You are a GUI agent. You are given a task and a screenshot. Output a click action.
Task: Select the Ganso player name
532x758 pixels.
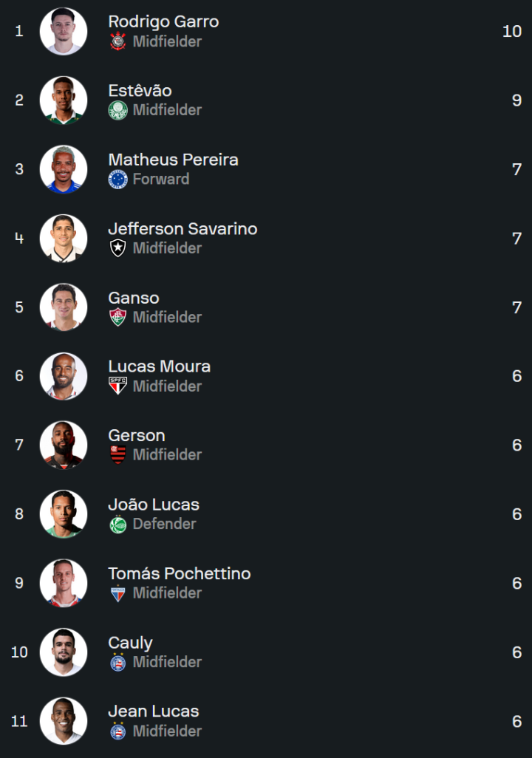click(x=133, y=298)
